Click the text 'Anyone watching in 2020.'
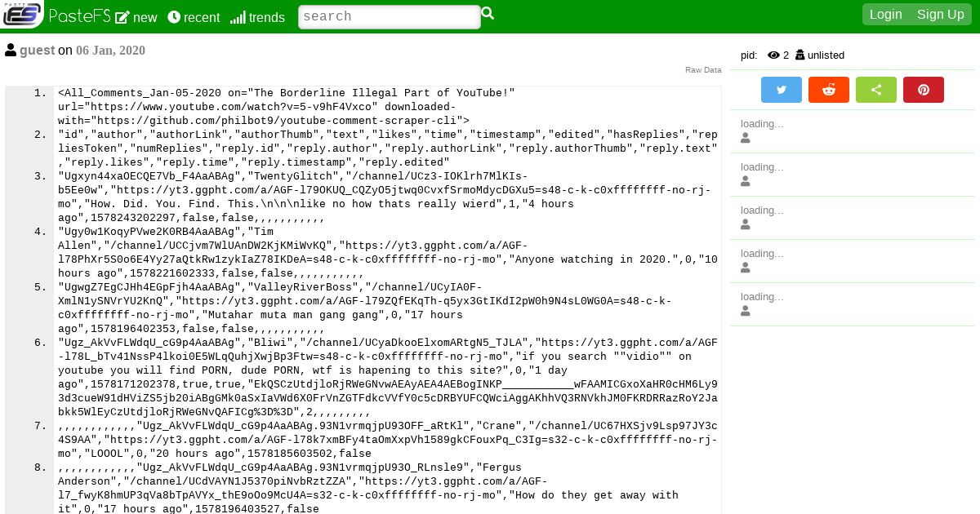The image size is (980, 514). [594, 259]
